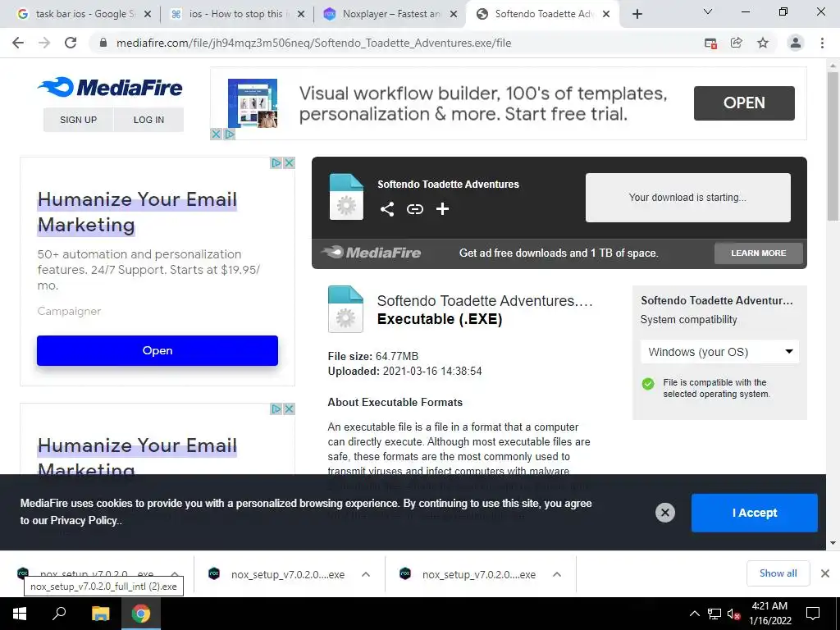Click the file icon in dark header
This screenshot has height=630, width=840.
click(x=346, y=197)
